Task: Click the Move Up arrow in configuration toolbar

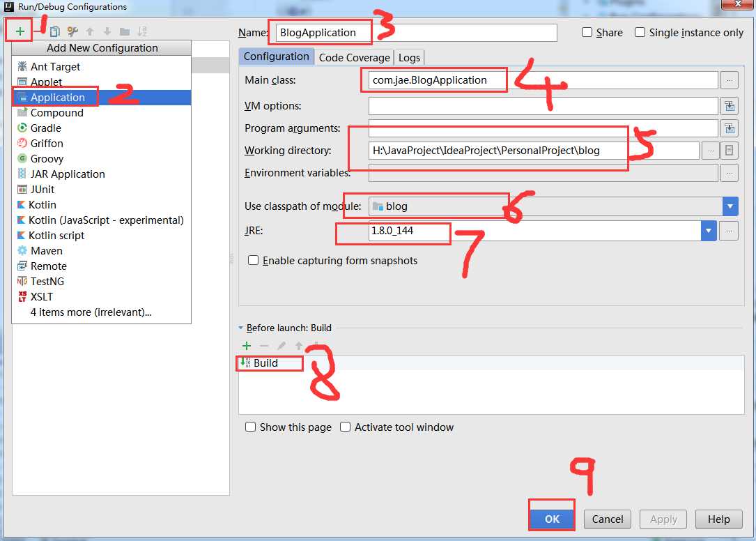Action: tap(90, 31)
